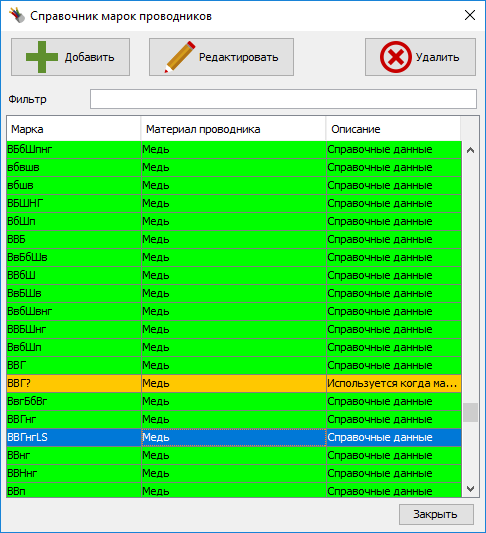
Task: Select the ВвБШв row
Action: tap(234, 293)
